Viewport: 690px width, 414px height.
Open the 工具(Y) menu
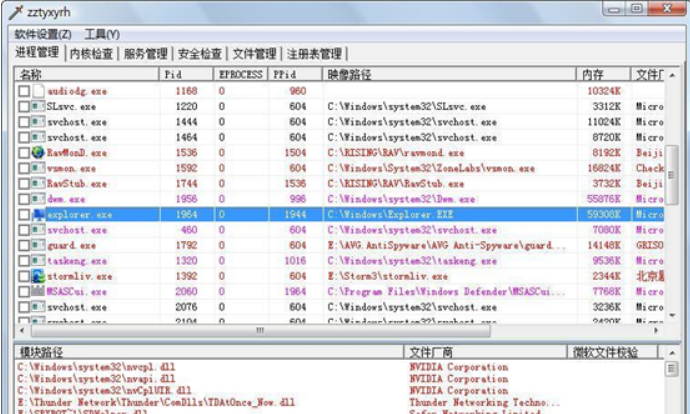tap(102, 34)
